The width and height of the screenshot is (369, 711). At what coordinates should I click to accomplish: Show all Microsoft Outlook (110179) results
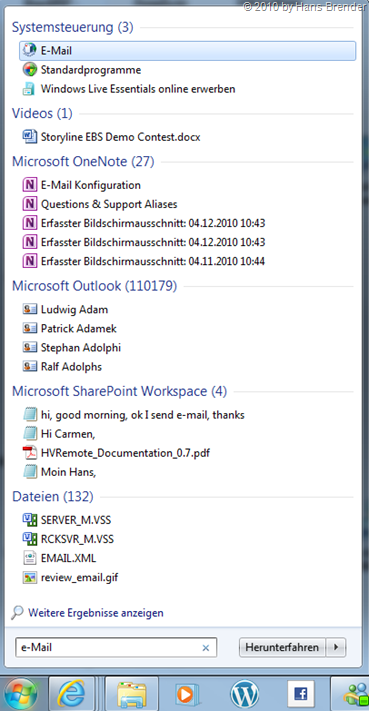pos(94,286)
